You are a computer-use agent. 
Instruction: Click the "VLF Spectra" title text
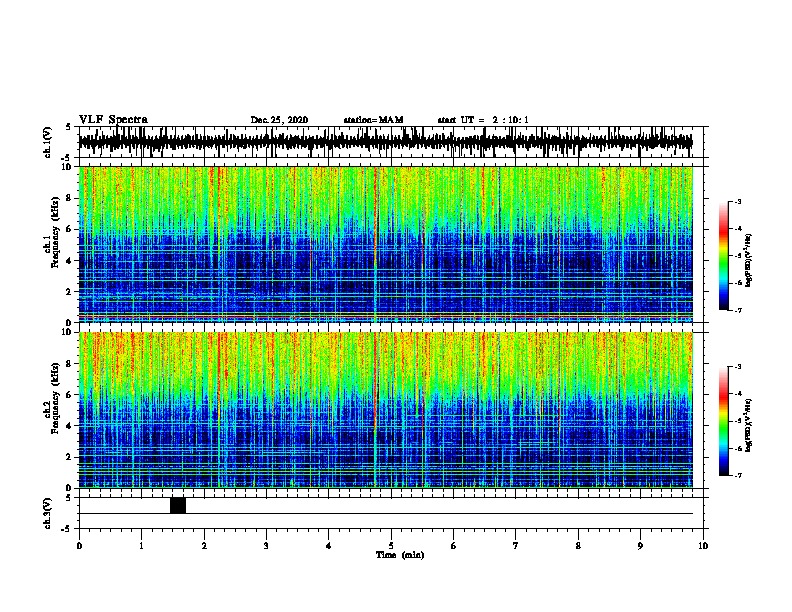tap(113, 120)
